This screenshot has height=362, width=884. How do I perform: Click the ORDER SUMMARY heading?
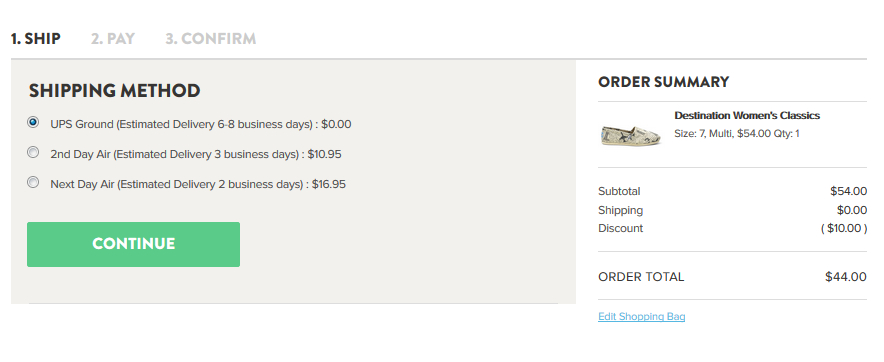click(x=664, y=82)
